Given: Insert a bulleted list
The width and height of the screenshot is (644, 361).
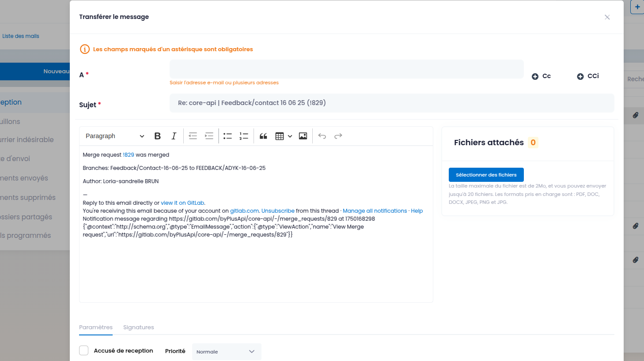Looking at the screenshot, I should click(x=228, y=136).
